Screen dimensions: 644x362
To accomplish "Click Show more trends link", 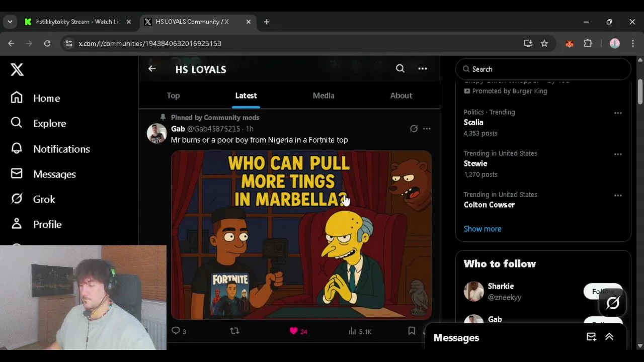I will point(482,229).
